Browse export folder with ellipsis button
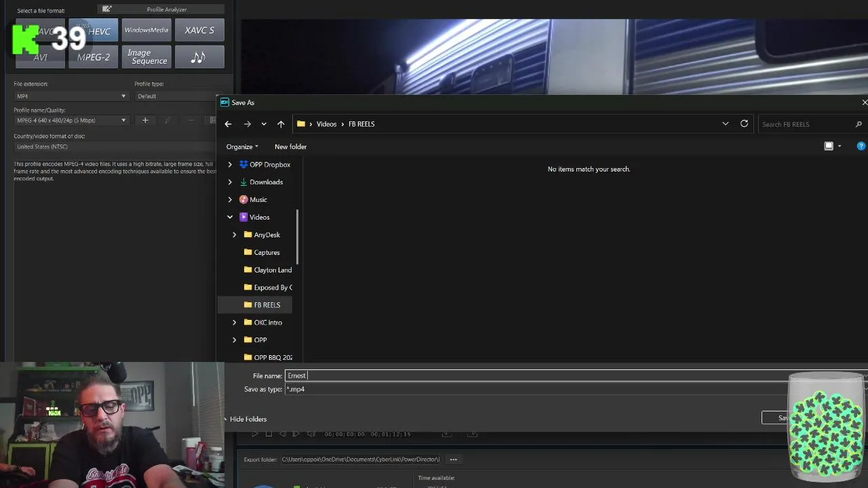Image resolution: width=868 pixels, height=488 pixels. click(x=454, y=460)
